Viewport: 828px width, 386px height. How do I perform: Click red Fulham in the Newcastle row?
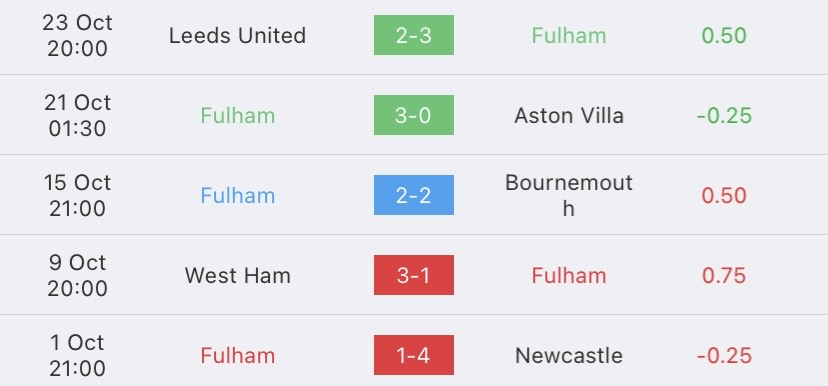[x=237, y=355]
